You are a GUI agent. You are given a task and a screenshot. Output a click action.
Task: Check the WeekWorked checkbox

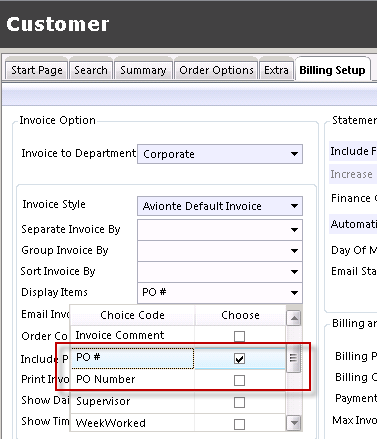click(x=239, y=424)
